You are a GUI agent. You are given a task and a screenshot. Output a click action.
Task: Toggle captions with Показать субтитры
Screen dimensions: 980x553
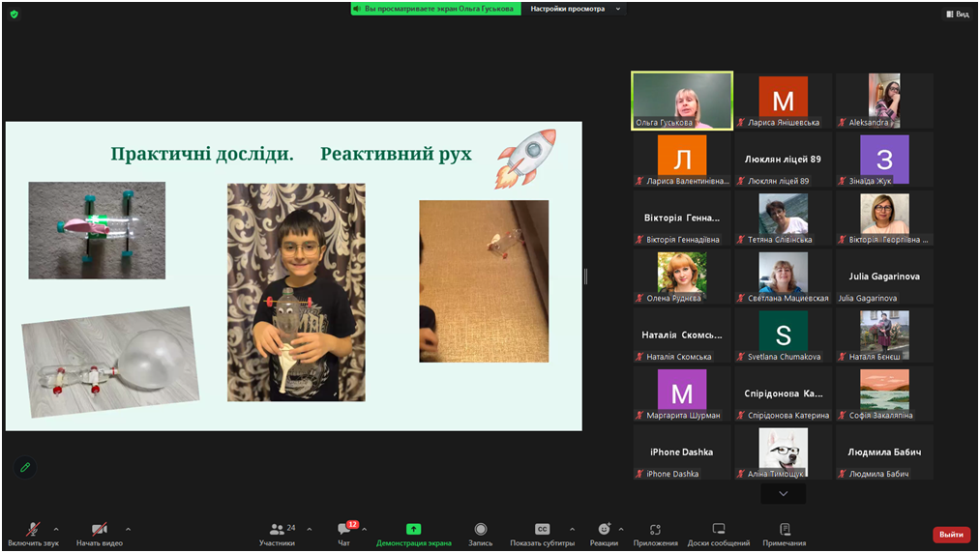542,529
